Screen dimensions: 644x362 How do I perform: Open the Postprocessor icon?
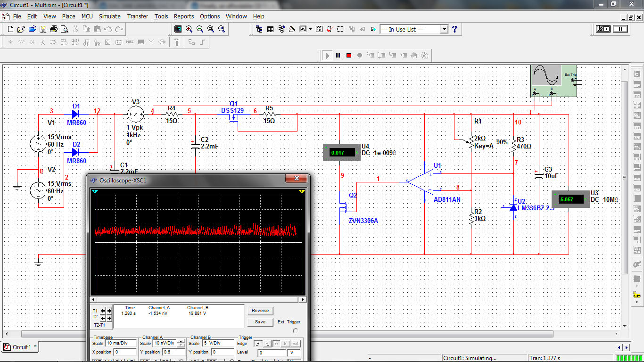click(x=319, y=29)
